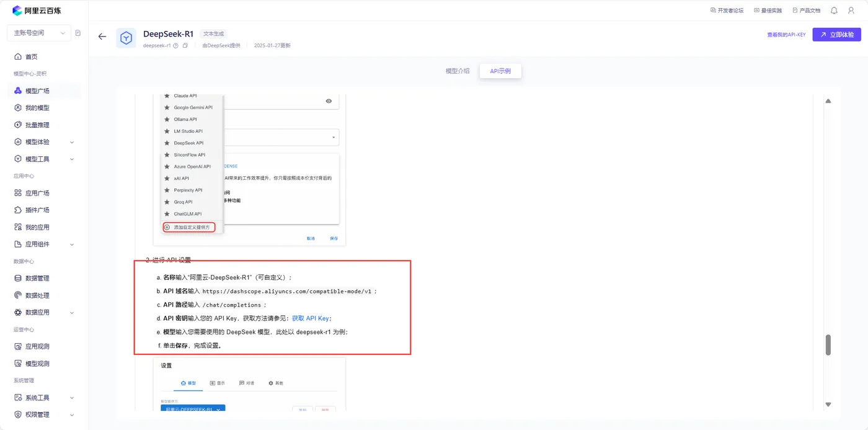Image resolution: width=868 pixels, height=430 pixels.
Task: Click the DeepSeek-R1 hexagon model icon
Action: click(x=126, y=38)
